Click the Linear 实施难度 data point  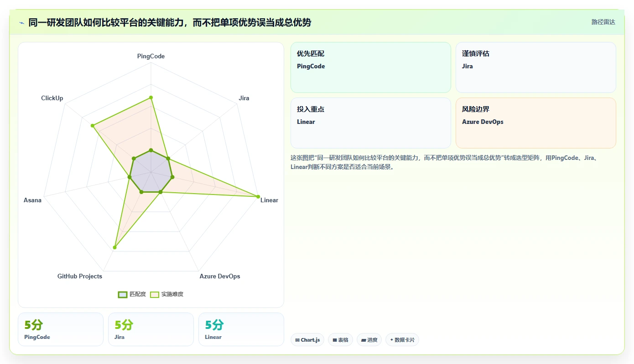pos(258,197)
